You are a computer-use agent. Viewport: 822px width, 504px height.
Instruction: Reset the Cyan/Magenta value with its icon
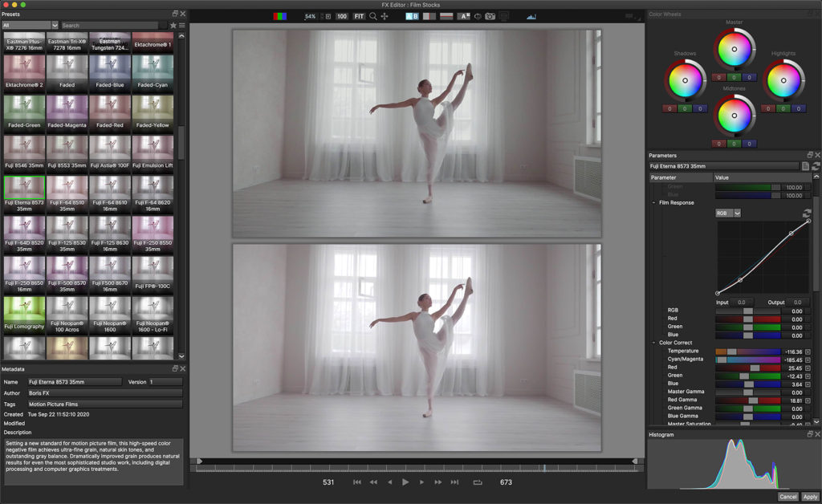(808, 360)
